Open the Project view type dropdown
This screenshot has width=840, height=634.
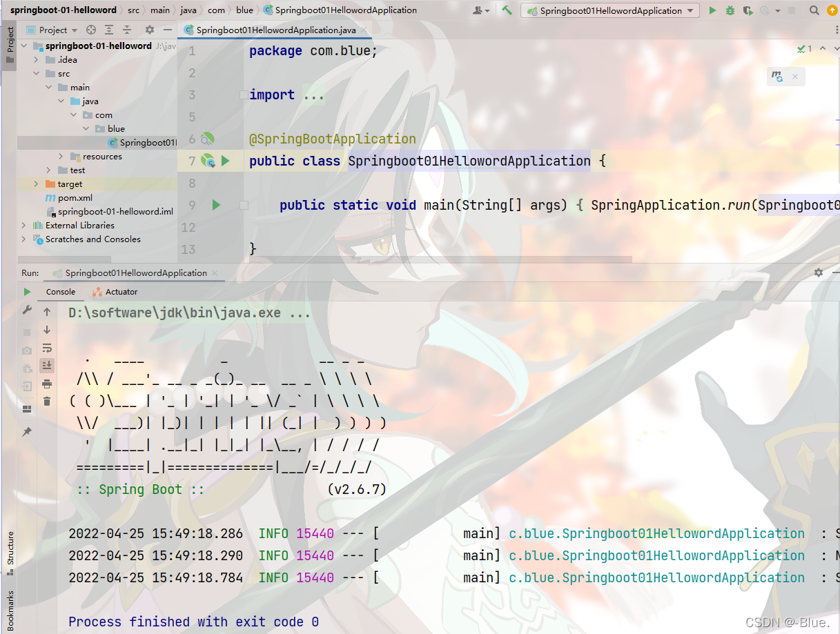coord(52,30)
